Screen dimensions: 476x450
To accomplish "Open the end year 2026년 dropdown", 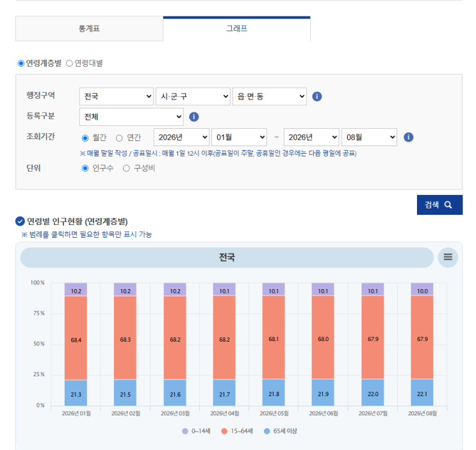I will (x=311, y=137).
